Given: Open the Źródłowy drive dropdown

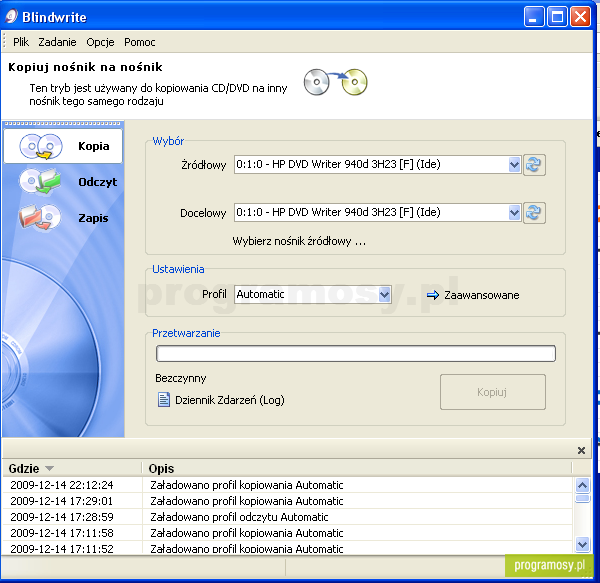Looking at the screenshot, I should [x=514, y=165].
